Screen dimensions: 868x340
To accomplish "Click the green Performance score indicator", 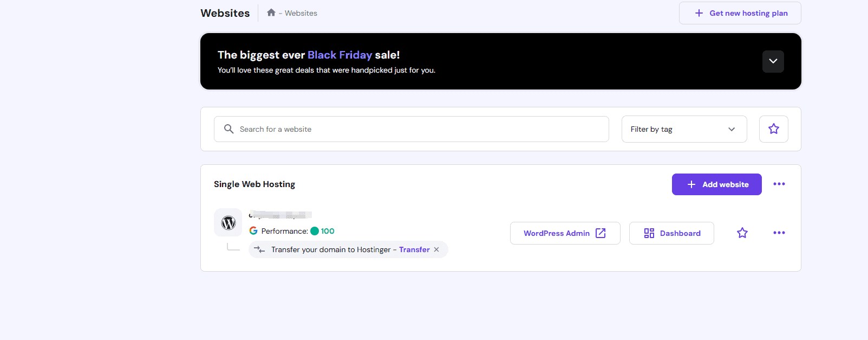I will [315, 231].
